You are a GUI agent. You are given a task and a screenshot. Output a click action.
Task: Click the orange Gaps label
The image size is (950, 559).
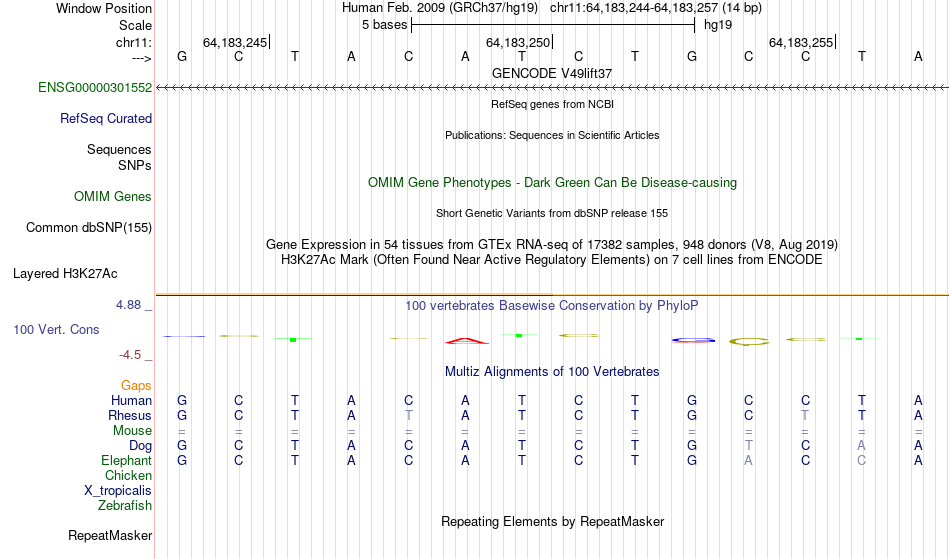coord(136,386)
